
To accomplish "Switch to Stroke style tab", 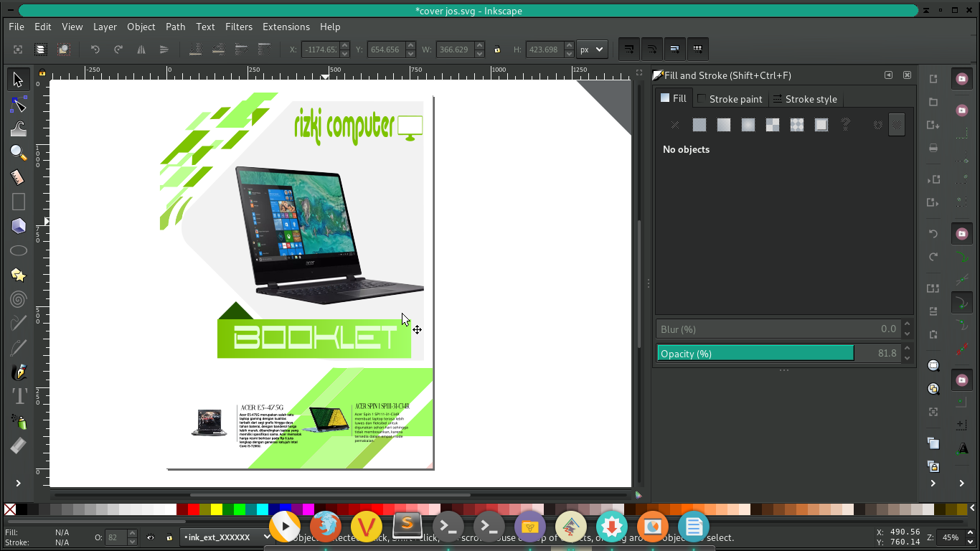I will pyautogui.click(x=805, y=99).
